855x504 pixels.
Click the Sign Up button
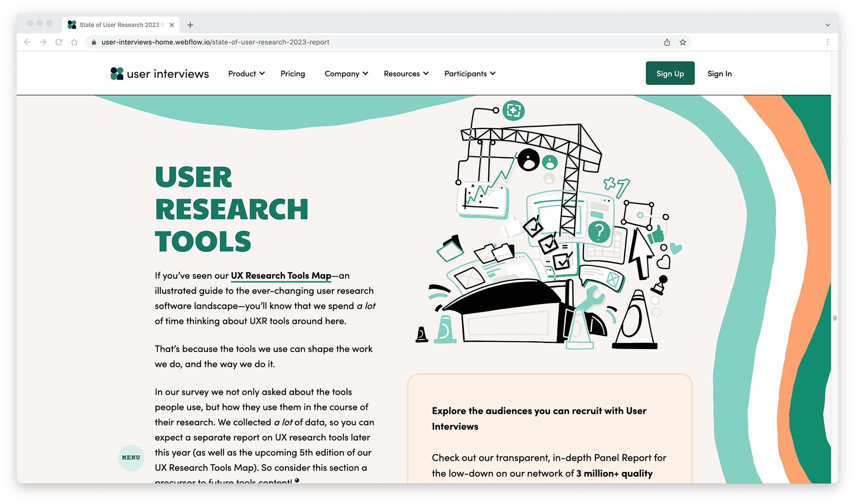click(670, 73)
